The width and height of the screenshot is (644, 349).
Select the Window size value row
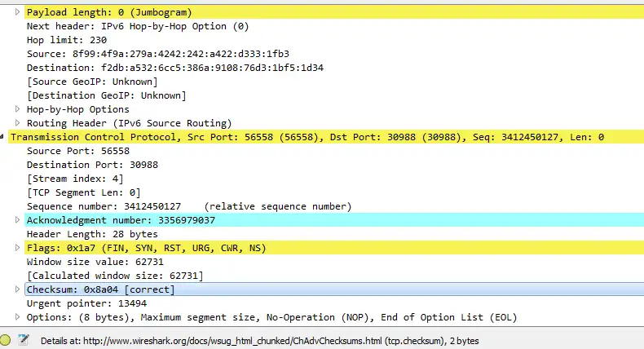89,262
